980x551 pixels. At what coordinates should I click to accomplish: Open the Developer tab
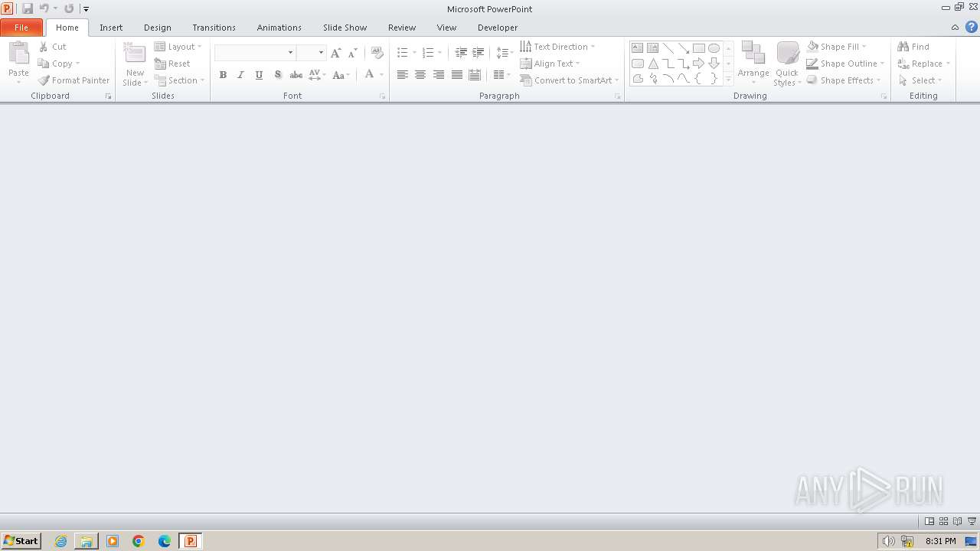tap(498, 28)
